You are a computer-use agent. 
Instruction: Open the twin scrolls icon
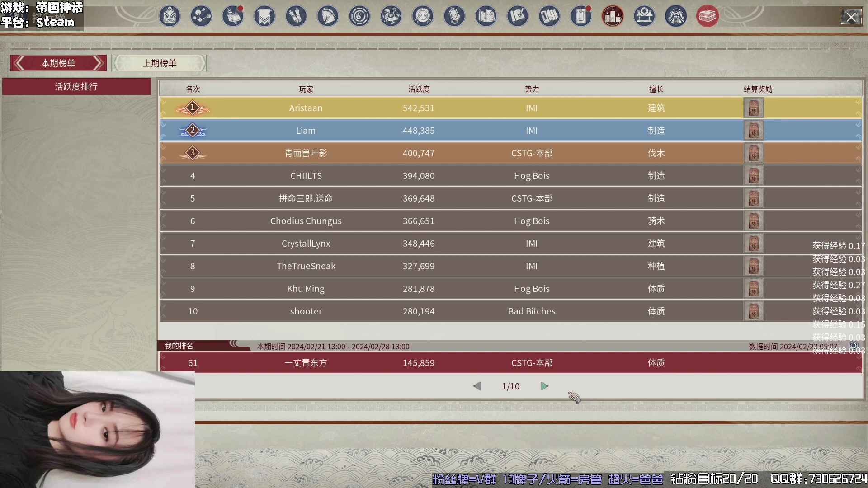coord(296,16)
